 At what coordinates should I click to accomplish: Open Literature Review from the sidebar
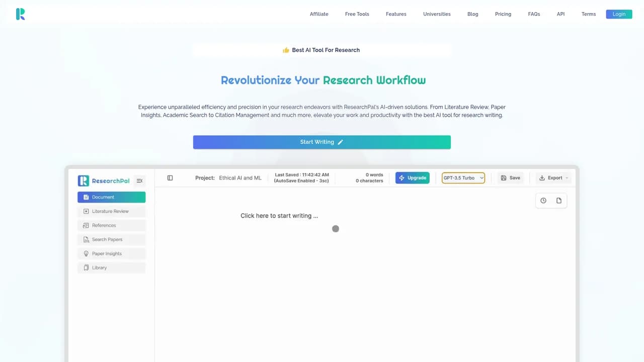111,211
